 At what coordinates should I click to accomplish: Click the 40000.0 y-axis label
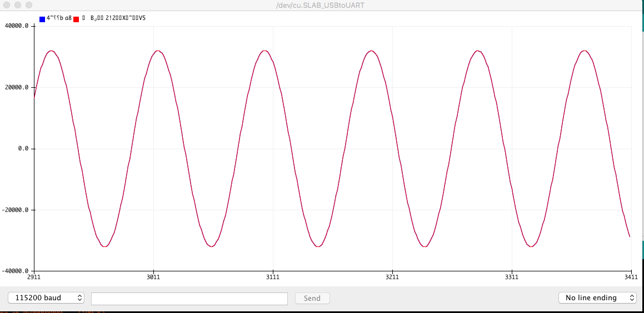pyautogui.click(x=17, y=26)
